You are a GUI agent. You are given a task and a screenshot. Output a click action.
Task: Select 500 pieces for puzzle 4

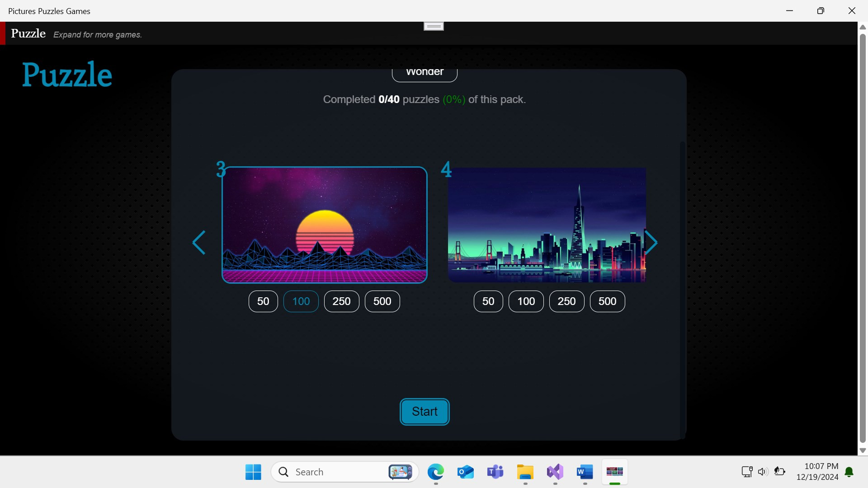pos(607,301)
